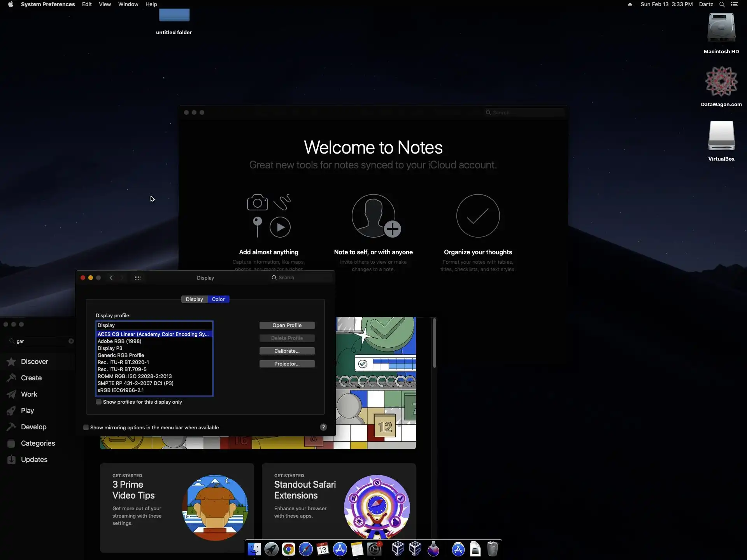This screenshot has width=747, height=560.
Task: Click the App Store window scrollbar
Action: coord(434,343)
